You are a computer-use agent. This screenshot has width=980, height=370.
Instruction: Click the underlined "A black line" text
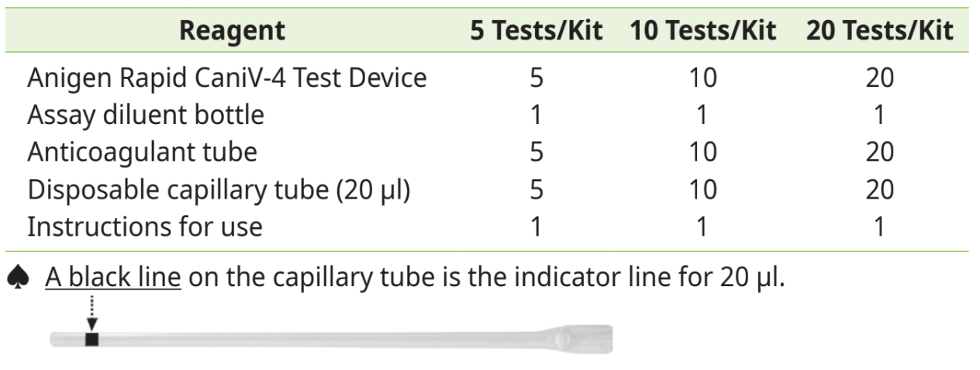112,277
